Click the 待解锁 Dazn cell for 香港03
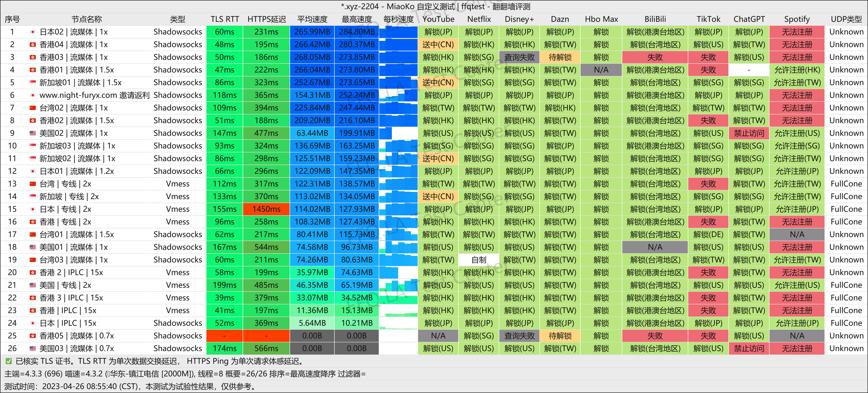The height and width of the screenshot is (393, 868). [560, 57]
